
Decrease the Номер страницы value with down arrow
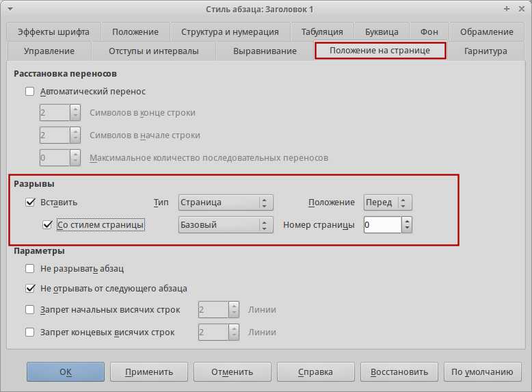coord(407,229)
